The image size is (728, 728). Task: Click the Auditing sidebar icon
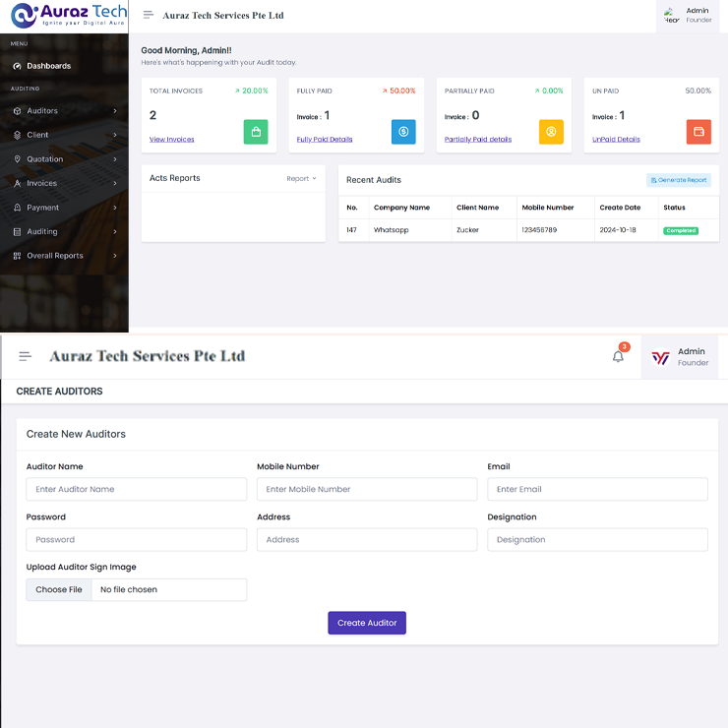click(x=17, y=231)
